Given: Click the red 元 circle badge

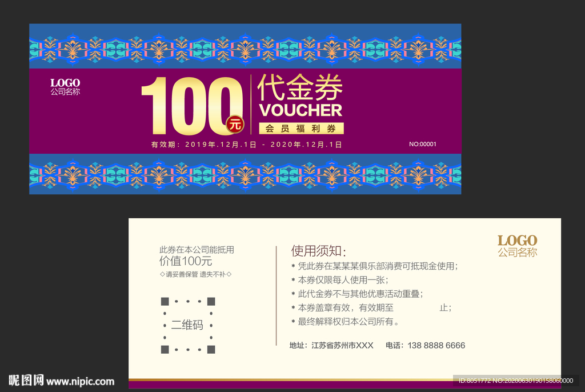Looking at the screenshot, I should [x=235, y=124].
